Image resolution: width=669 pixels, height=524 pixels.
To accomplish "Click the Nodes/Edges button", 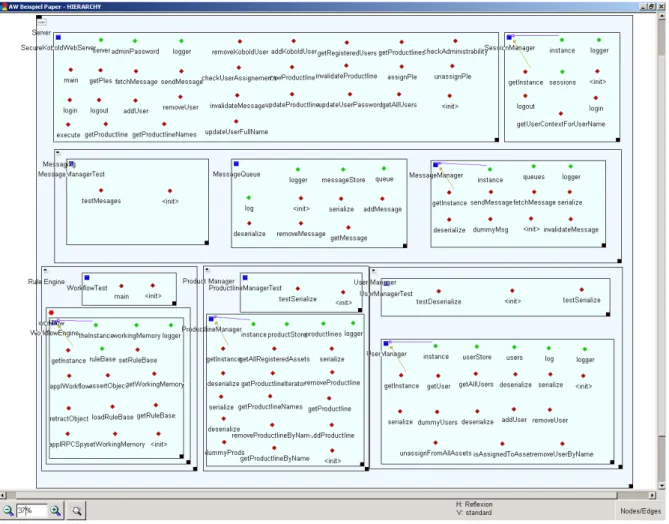I will [x=640, y=511].
